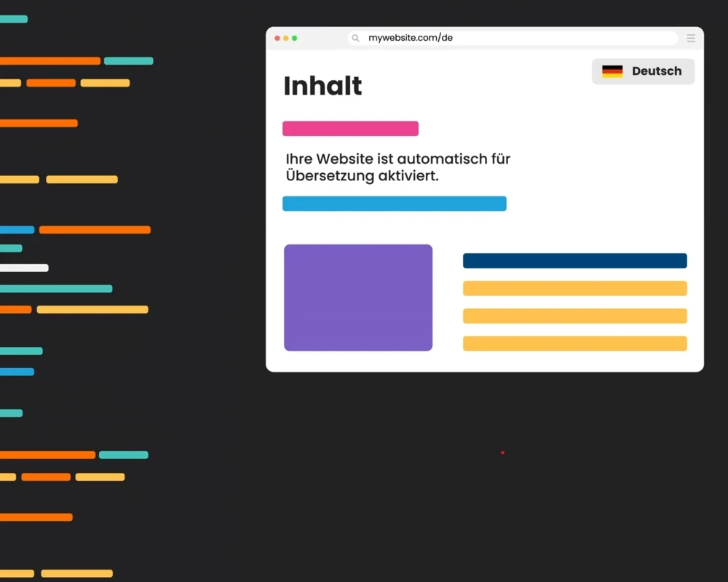Click the pink highlight bar under Inhalt
The image size is (728, 582).
pos(350,128)
